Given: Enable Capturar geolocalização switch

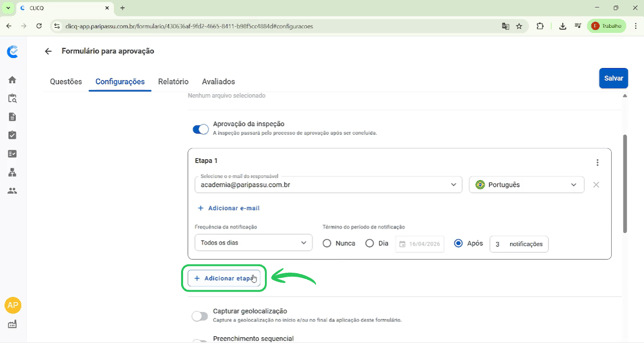Looking at the screenshot, I should pyautogui.click(x=200, y=316).
